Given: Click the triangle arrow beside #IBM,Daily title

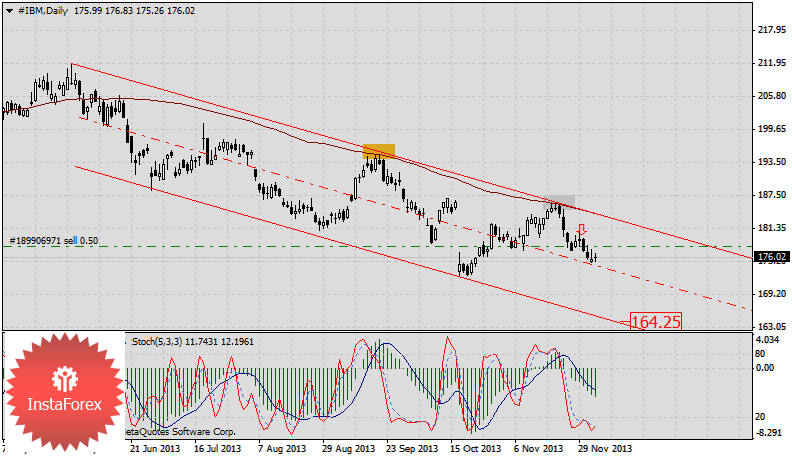Looking at the screenshot, I should point(8,9).
